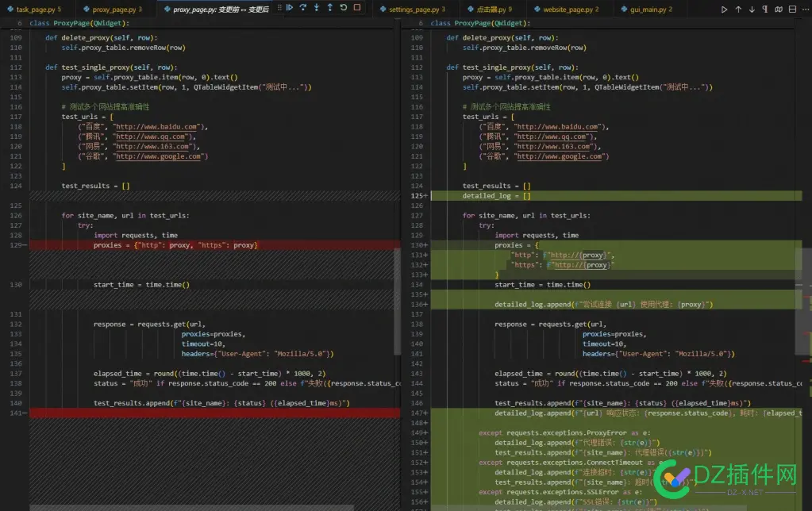
Task: Click the left pane horizontal scrollbar
Action: coord(191,507)
